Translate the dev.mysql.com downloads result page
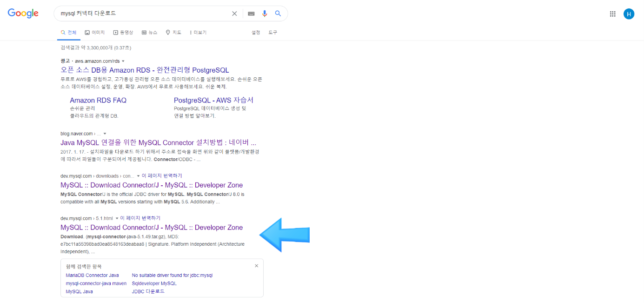Screen dimensions: 644x303 162,176
